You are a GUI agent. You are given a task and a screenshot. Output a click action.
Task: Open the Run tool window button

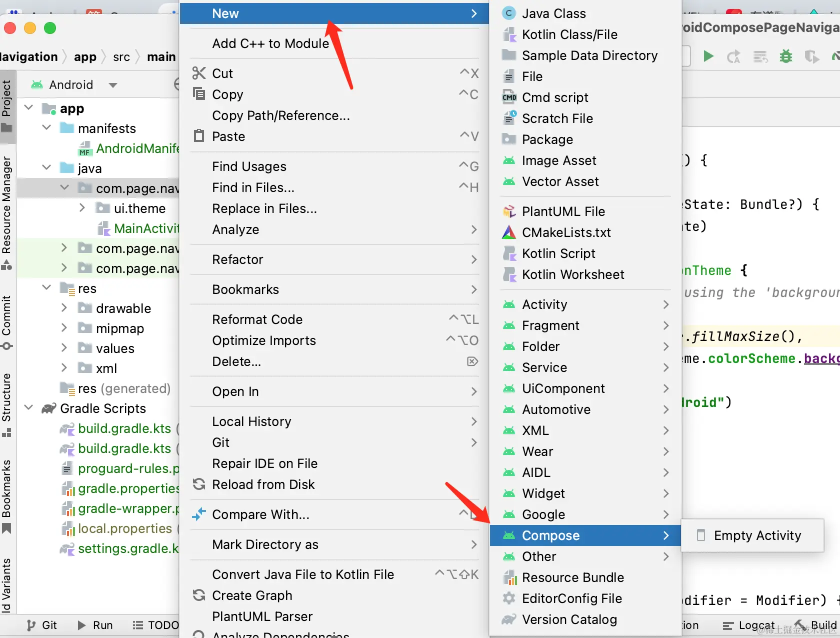(95, 625)
